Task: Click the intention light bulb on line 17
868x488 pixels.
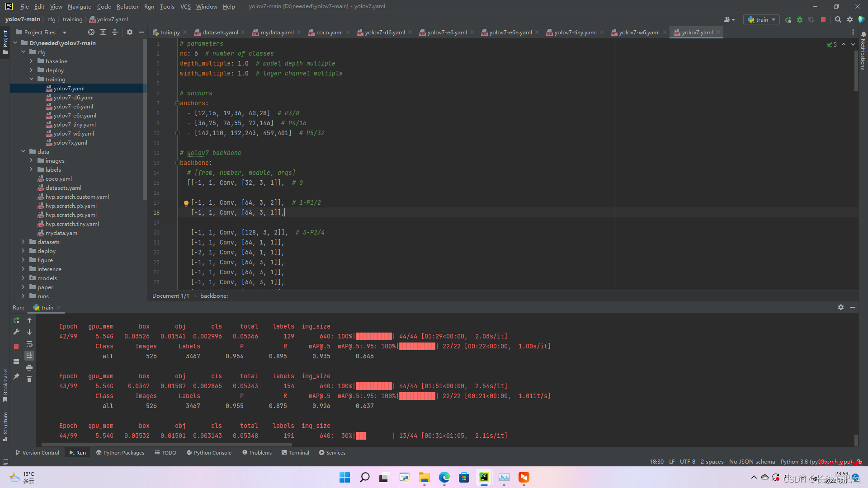Action: point(186,203)
